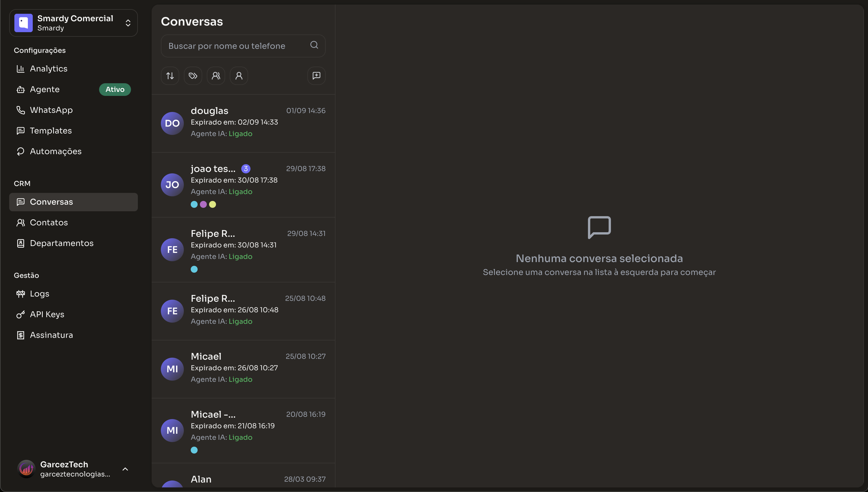Open the API Keys page
Viewport: 868px width, 492px height.
(x=47, y=314)
